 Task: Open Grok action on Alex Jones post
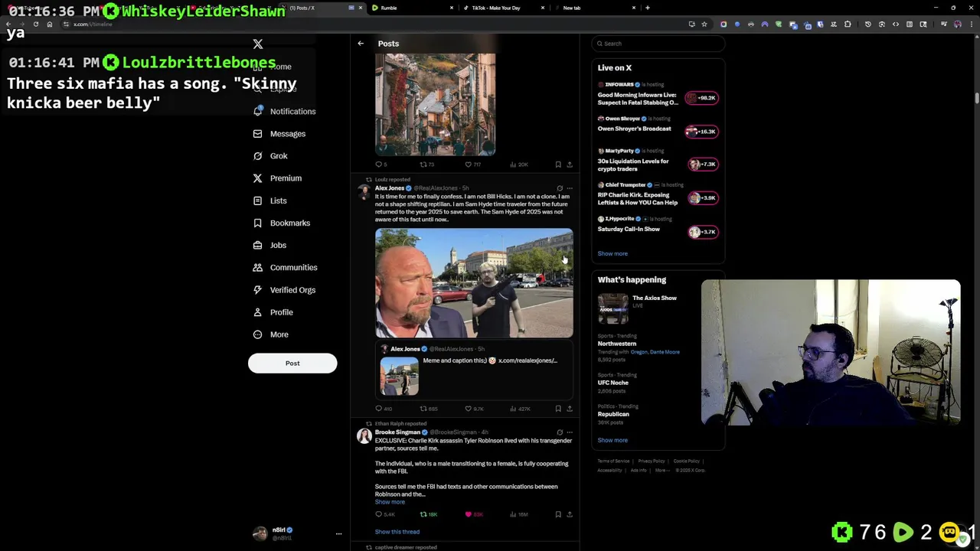pos(560,187)
